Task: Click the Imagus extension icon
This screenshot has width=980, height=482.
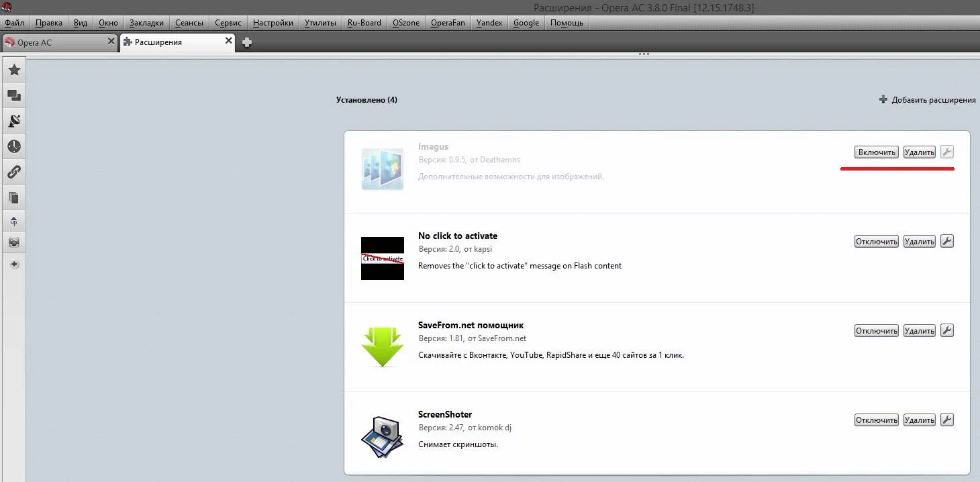Action: (x=383, y=169)
